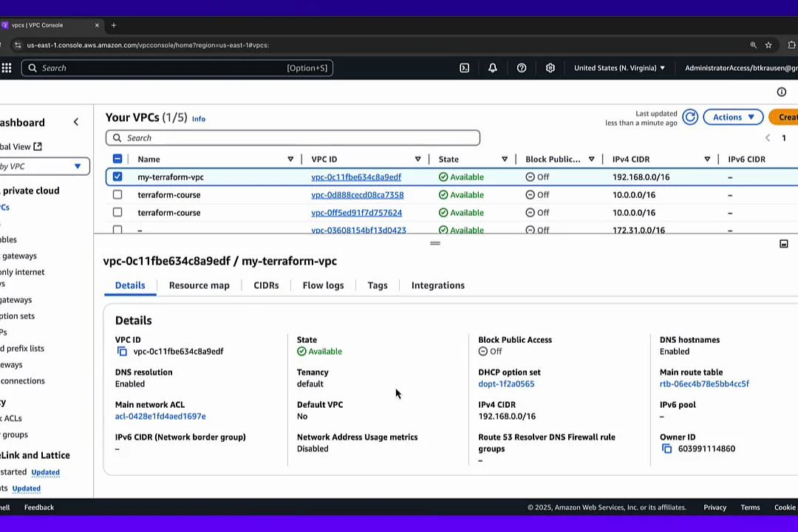Go to previous page of VPC table

[768, 138]
